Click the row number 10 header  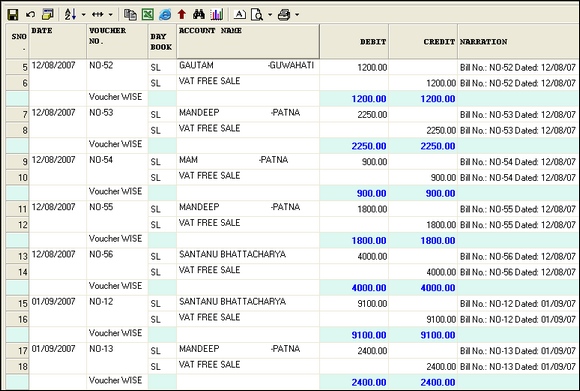coord(18,177)
